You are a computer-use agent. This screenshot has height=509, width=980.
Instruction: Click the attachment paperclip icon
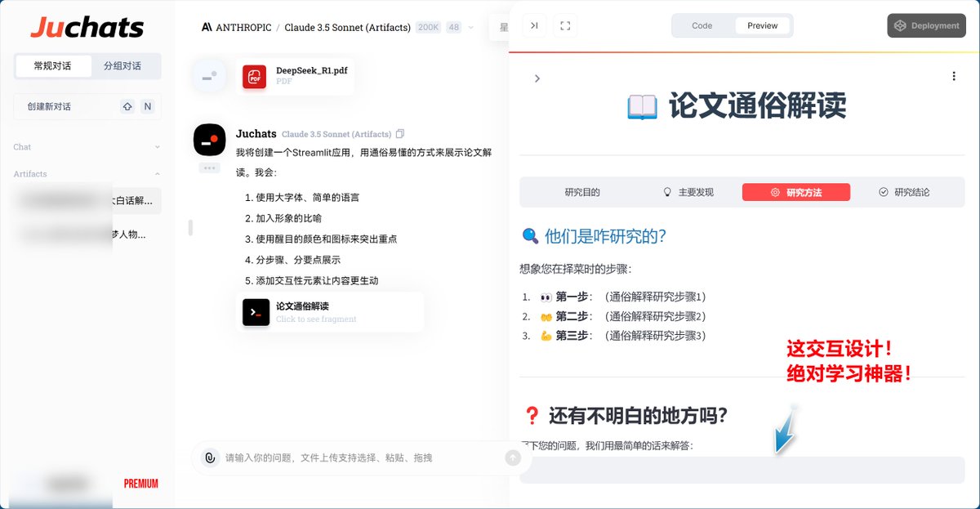[x=210, y=458]
